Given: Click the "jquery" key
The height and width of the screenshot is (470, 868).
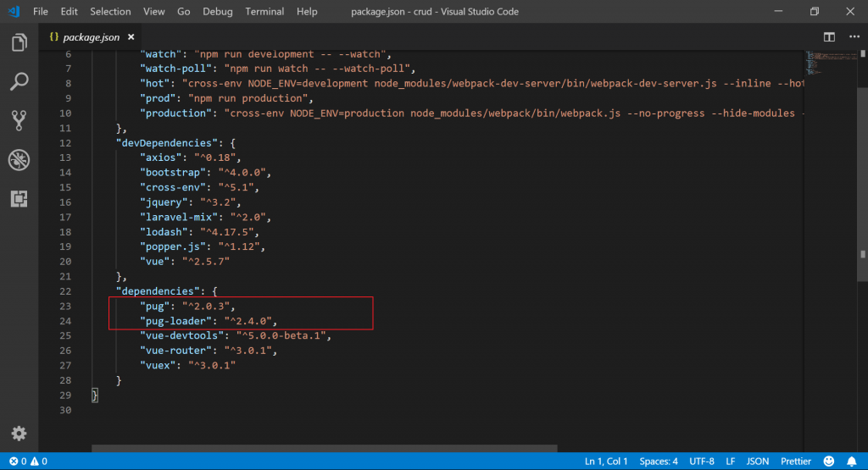Looking at the screenshot, I should (164, 202).
